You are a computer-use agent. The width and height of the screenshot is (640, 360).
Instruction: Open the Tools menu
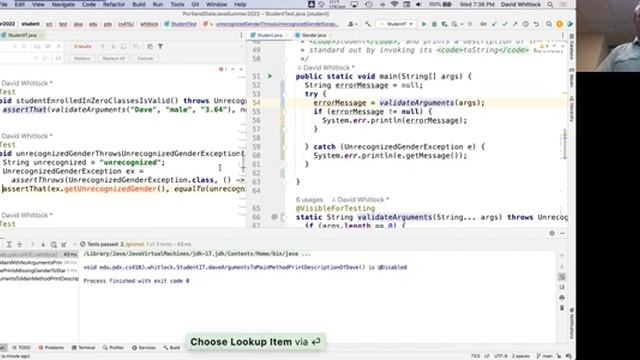(x=177, y=4)
